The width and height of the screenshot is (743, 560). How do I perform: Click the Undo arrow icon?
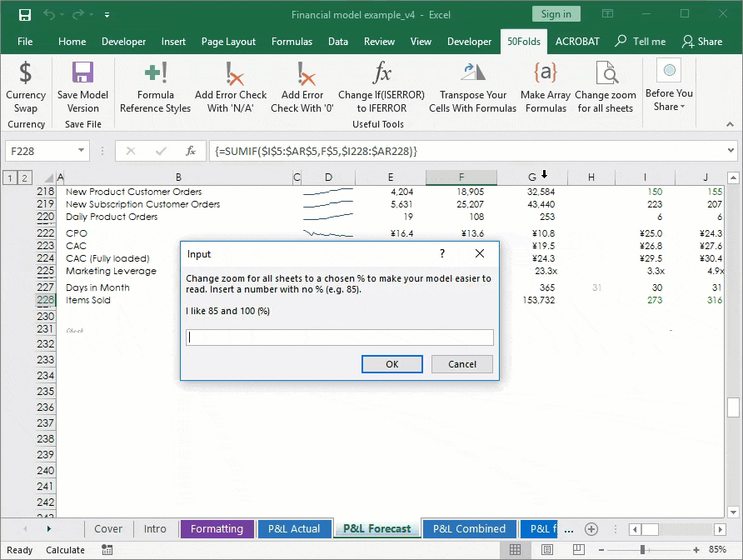[49, 14]
